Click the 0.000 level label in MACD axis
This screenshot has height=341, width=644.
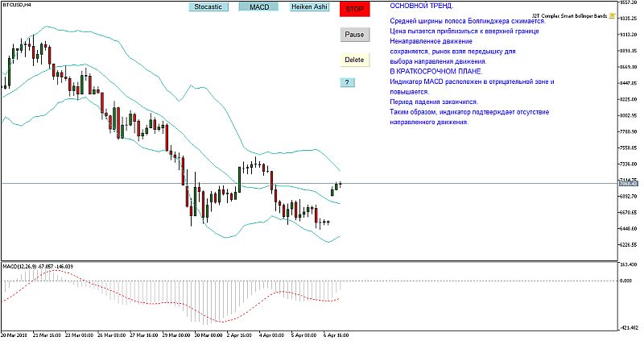[x=625, y=281]
